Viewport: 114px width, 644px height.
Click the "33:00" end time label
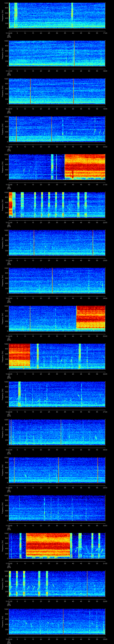(105, 639)
